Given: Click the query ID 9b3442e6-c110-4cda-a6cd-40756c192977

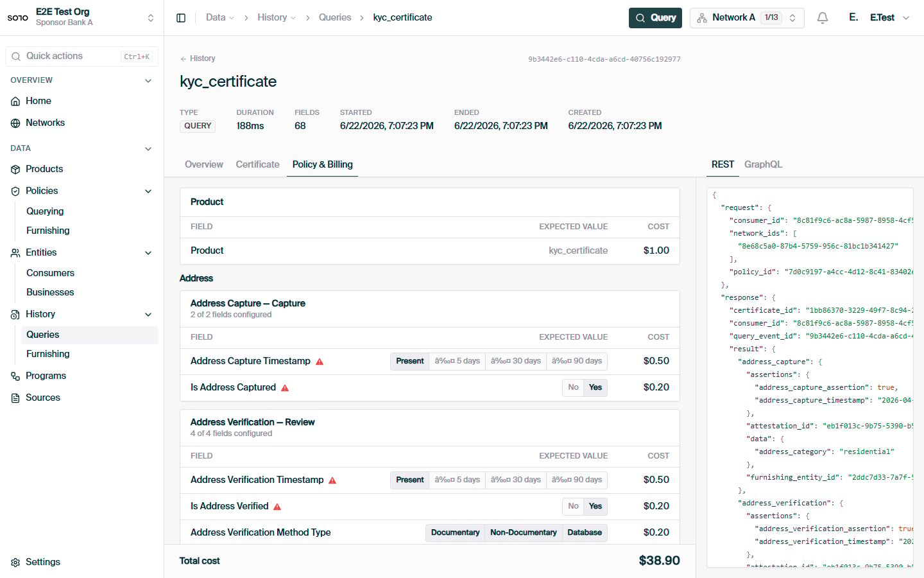Looking at the screenshot, I should [604, 59].
